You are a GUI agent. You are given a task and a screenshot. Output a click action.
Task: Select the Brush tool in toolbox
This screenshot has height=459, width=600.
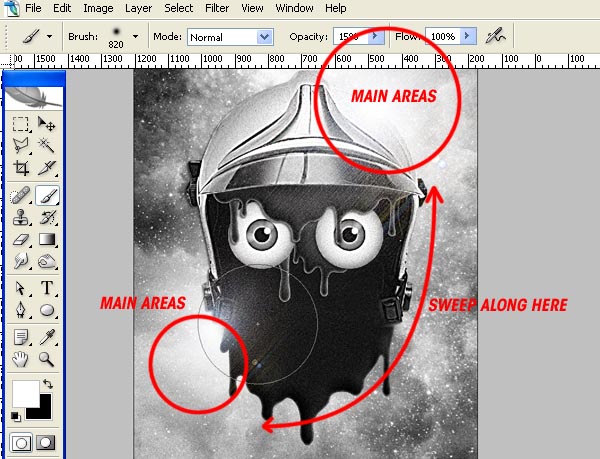tap(47, 195)
